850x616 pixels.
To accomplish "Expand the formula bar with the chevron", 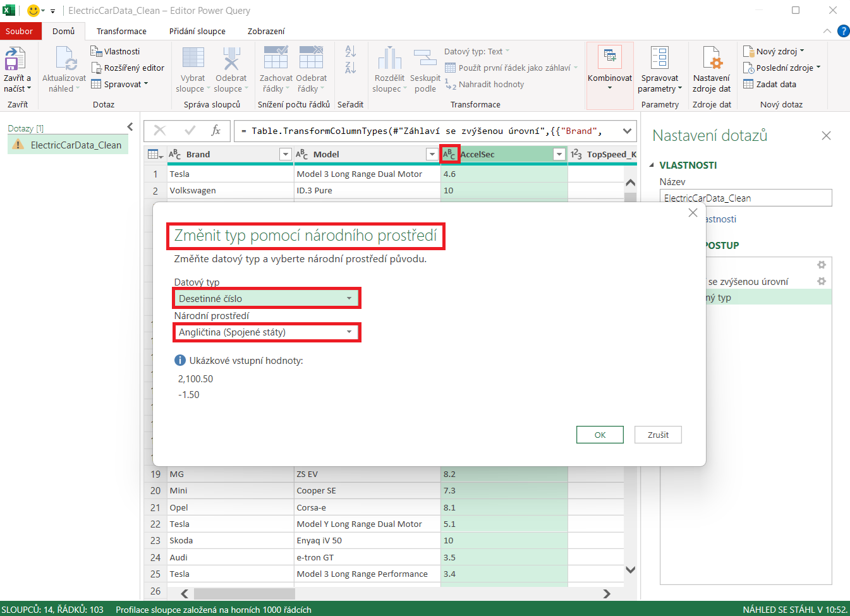I will point(627,131).
